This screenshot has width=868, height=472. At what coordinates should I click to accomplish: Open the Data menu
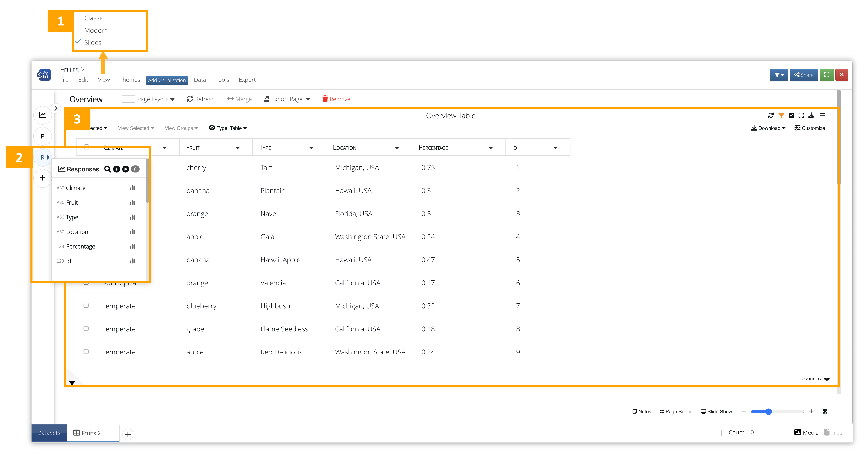point(200,80)
